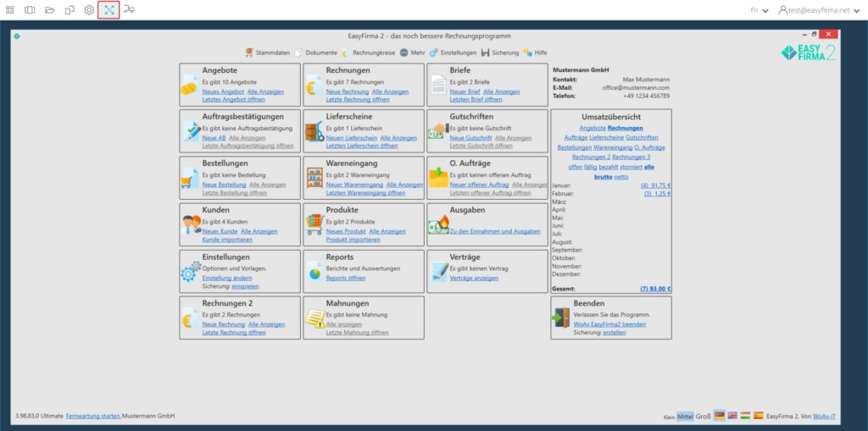Open the Rechnungkreise menu
The image size is (868, 431).
pos(368,52)
